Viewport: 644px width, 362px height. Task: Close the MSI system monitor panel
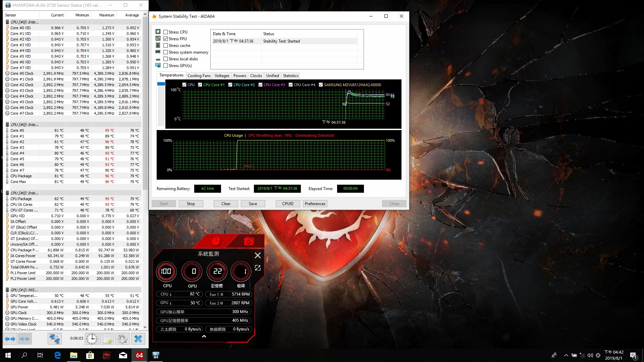point(258,255)
